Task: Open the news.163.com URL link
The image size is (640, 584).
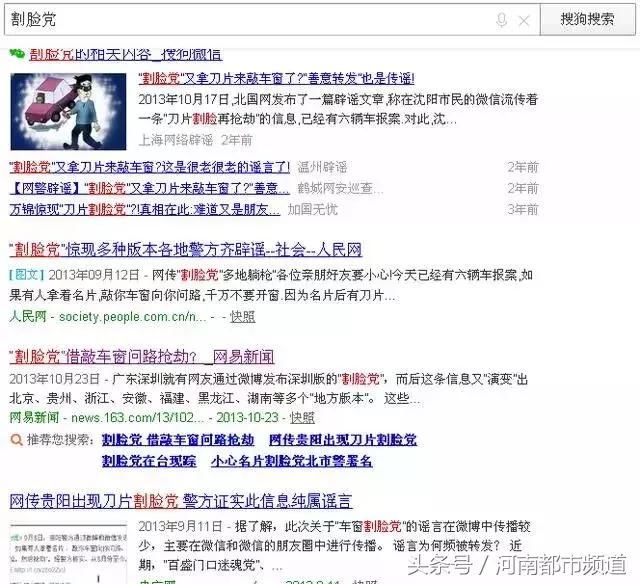Action: (x=138, y=417)
